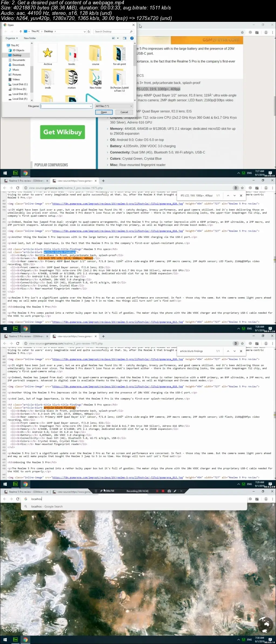Toggle the pin icon in recorder toolbar
The height and width of the screenshot is (644, 276).
[101, 491]
